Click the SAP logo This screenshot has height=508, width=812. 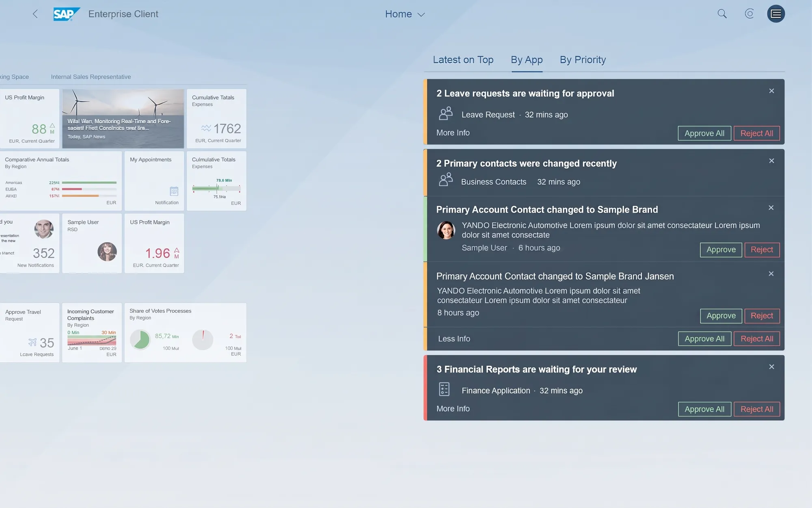pos(67,14)
